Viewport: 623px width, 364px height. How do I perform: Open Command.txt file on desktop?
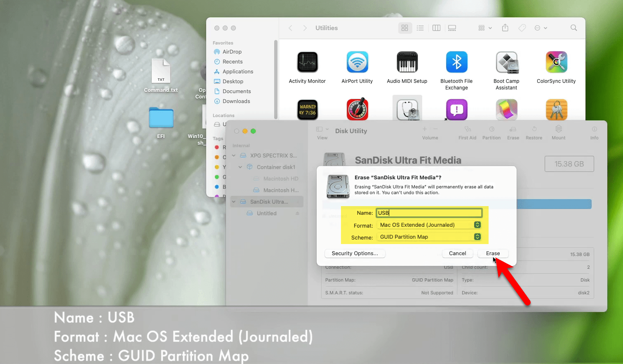tap(161, 75)
